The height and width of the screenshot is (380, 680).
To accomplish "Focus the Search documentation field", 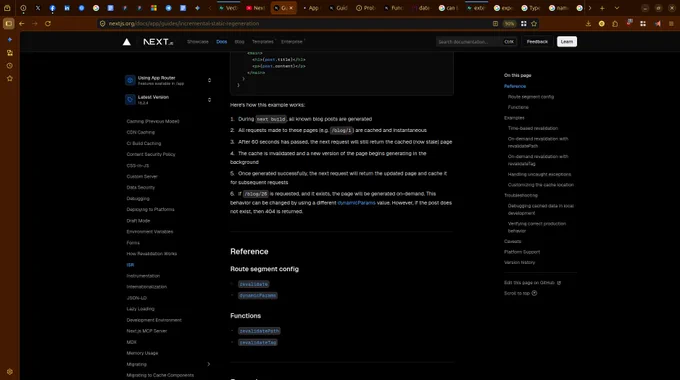I will pos(476,42).
